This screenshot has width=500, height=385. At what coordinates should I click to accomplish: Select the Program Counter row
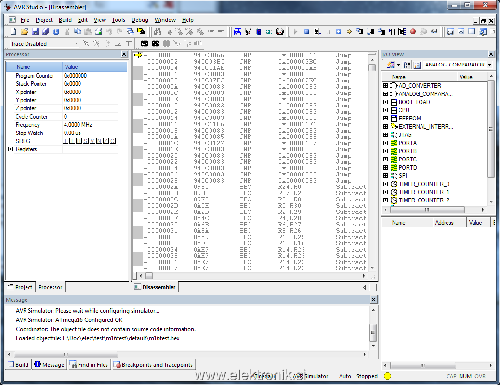click(66, 76)
